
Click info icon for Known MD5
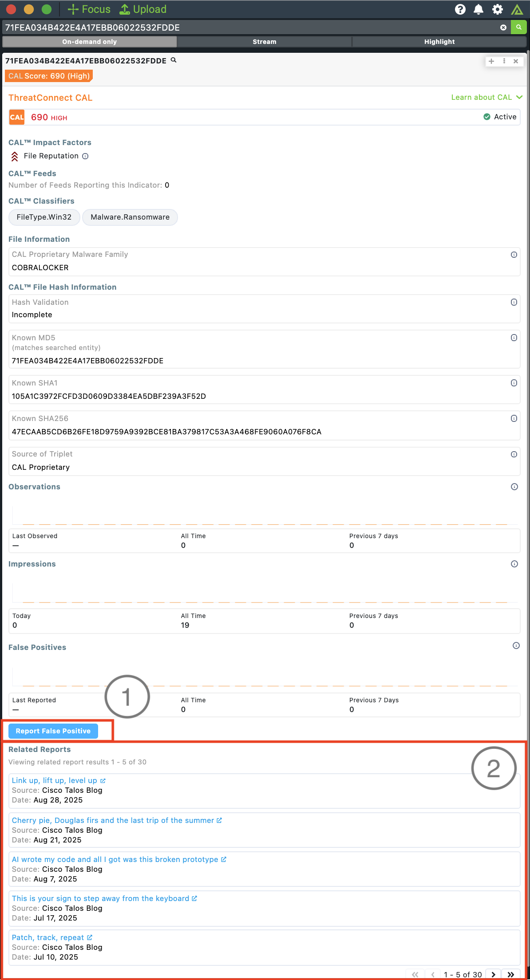click(x=514, y=338)
